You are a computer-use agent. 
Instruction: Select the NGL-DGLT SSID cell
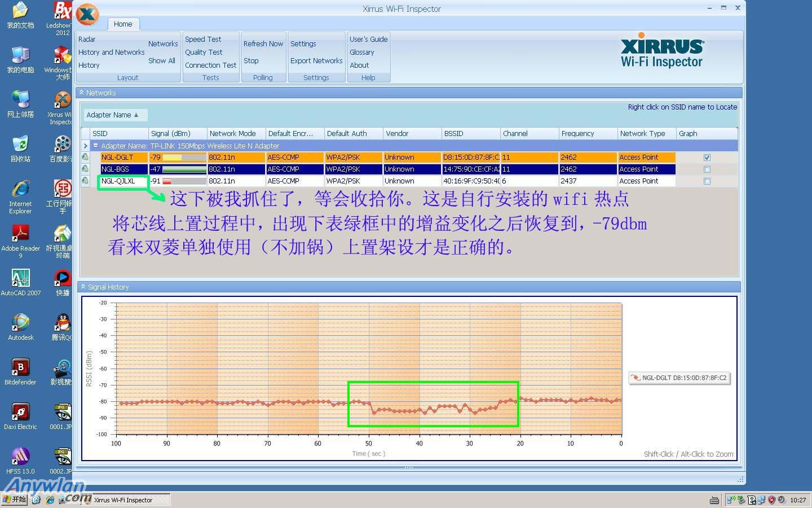point(124,157)
